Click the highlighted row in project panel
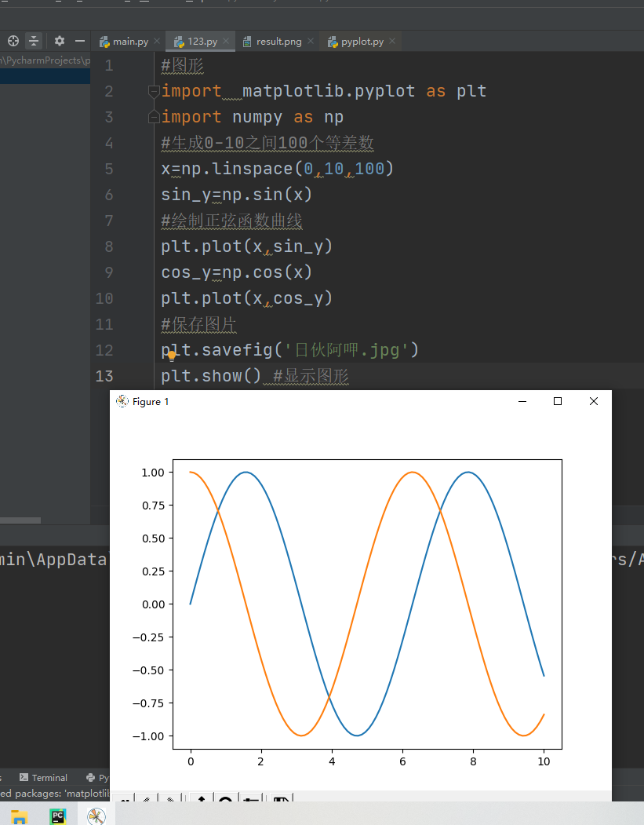Viewport: 644px width, 825px height. pyautogui.click(x=45, y=76)
